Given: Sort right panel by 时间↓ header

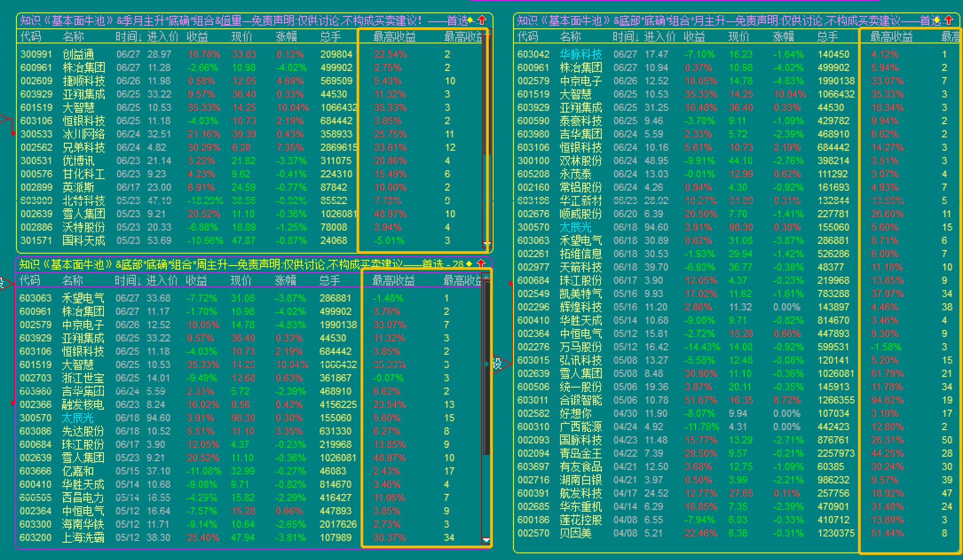Looking at the screenshot, I should pos(626,37).
